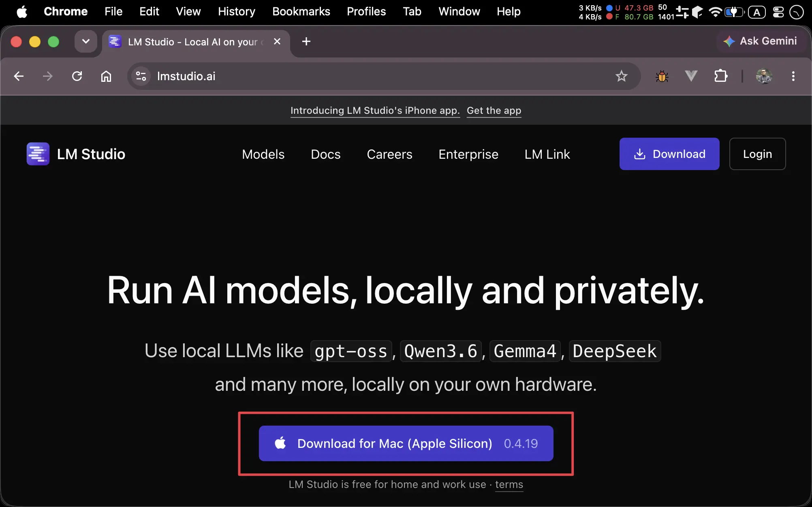Go back to the previous page

click(19, 76)
